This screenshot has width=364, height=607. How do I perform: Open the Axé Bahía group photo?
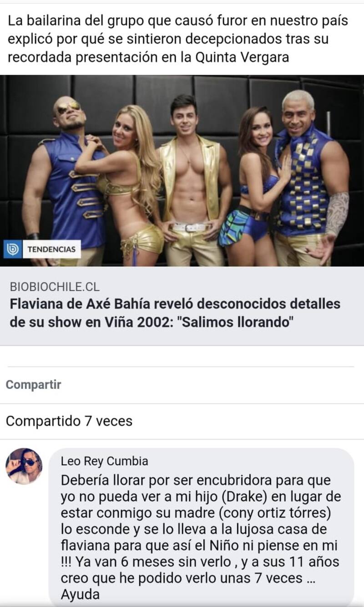click(x=182, y=171)
